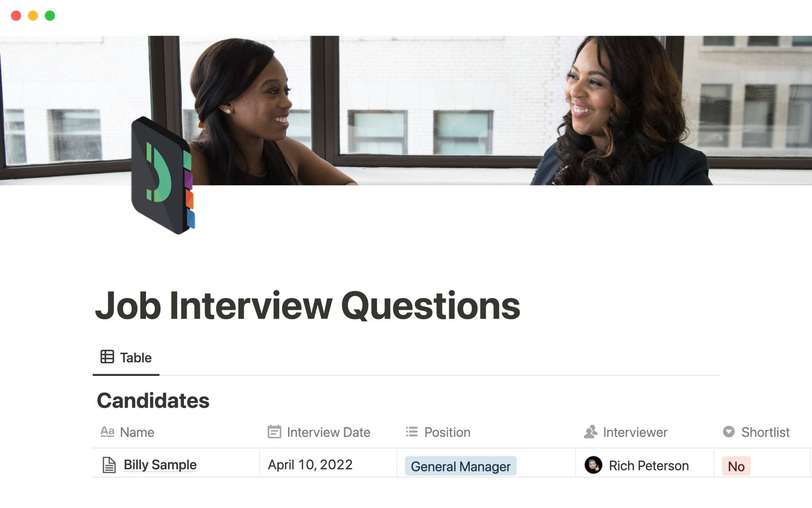
Task: Open the Billy Sample candidate page
Action: (160, 465)
